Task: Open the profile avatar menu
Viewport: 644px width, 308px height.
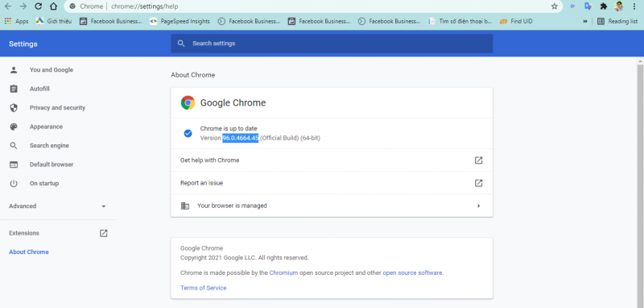Action: coord(619,6)
